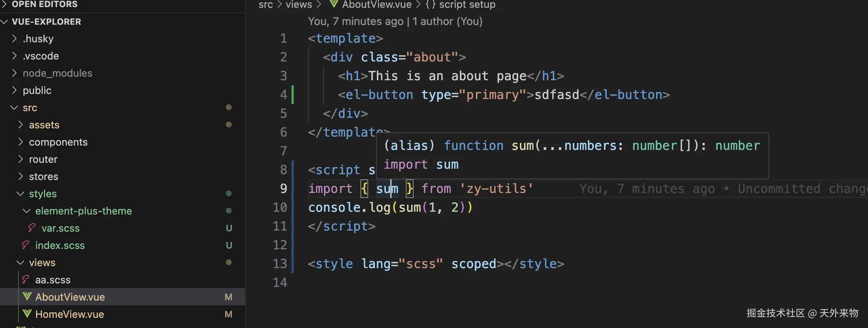Click the Vue icon in the breadcrumb path
The width and height of the screenshot is (868, 328).
334,4
